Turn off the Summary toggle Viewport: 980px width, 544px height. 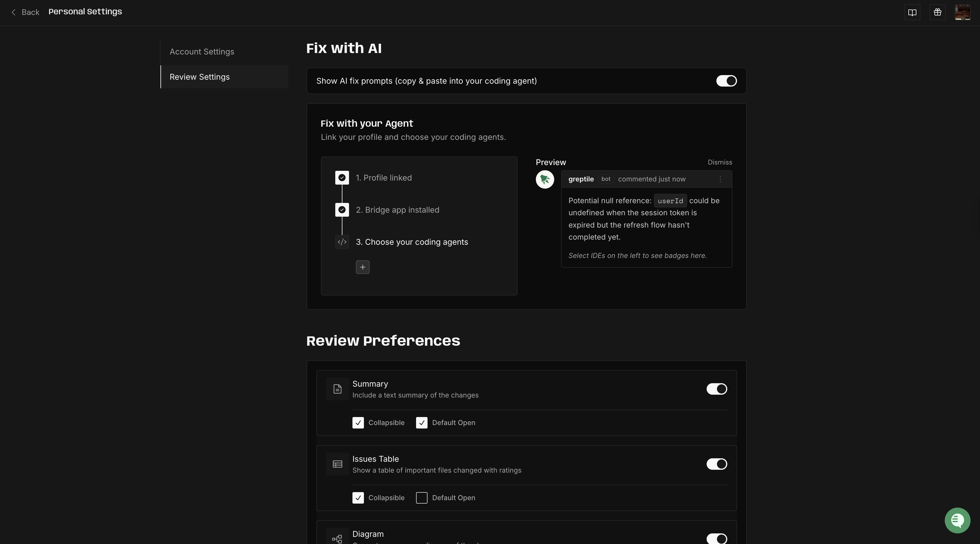click(x=716, y=389)
